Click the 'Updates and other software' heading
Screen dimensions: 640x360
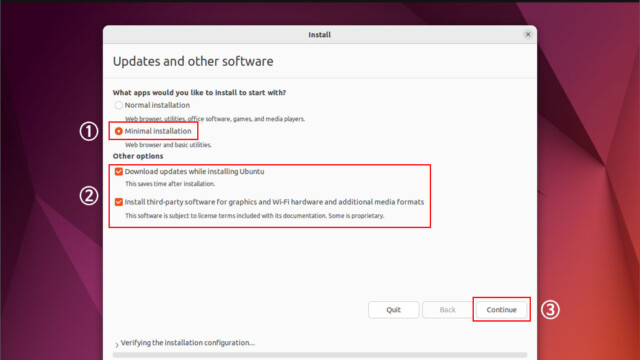pyautogui.click(x=193, y=61)
